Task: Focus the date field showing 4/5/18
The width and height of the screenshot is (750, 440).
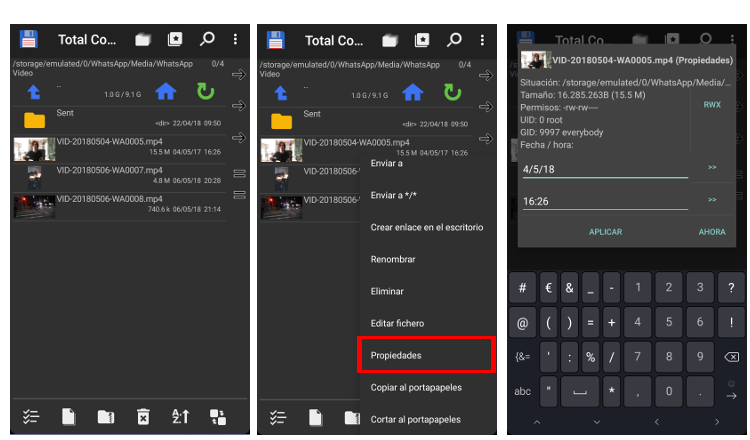Action: pos(605,169)
